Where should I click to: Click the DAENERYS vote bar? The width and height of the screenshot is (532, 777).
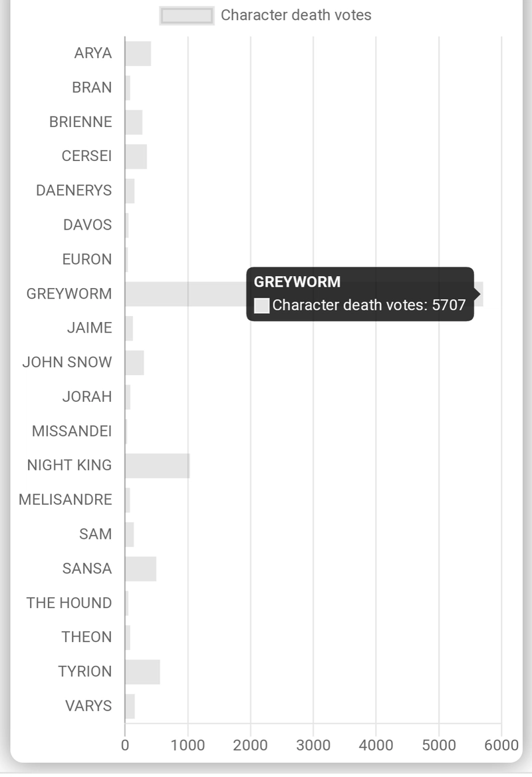(x=130, y=191)
